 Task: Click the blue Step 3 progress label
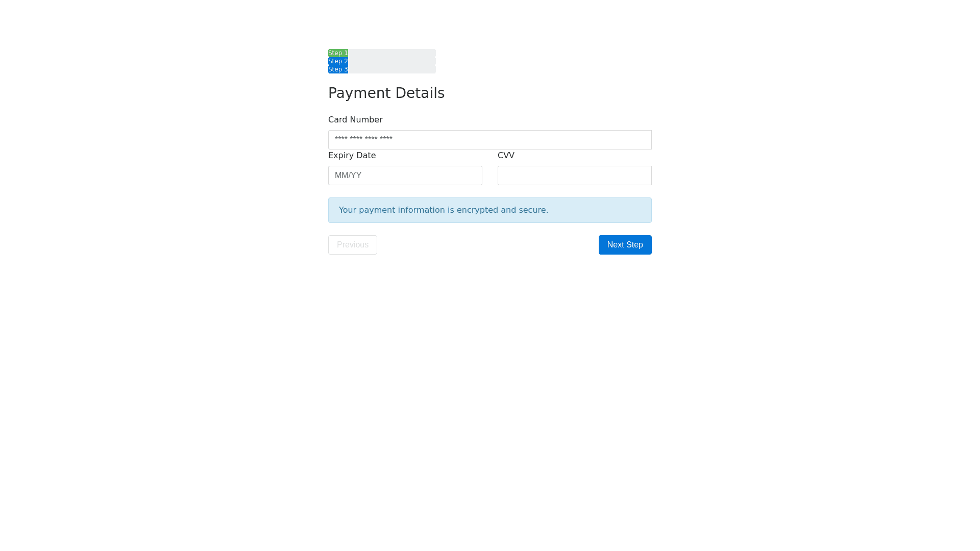[338, 69]
